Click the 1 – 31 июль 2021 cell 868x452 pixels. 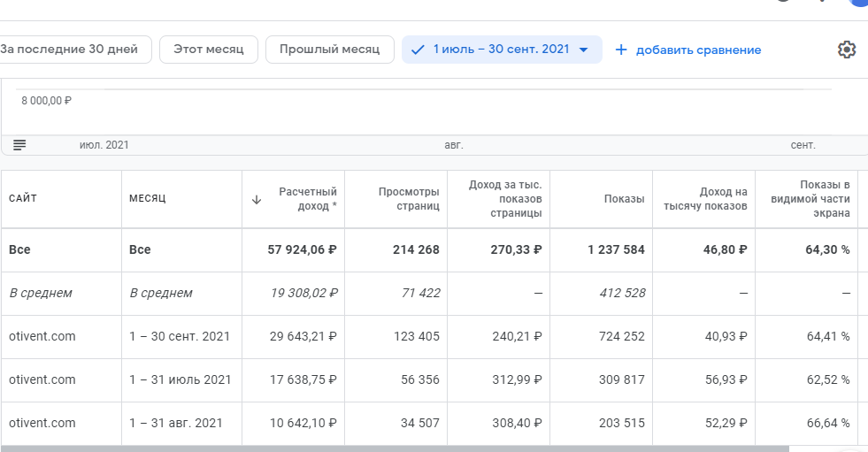click(x=180, y=379)
